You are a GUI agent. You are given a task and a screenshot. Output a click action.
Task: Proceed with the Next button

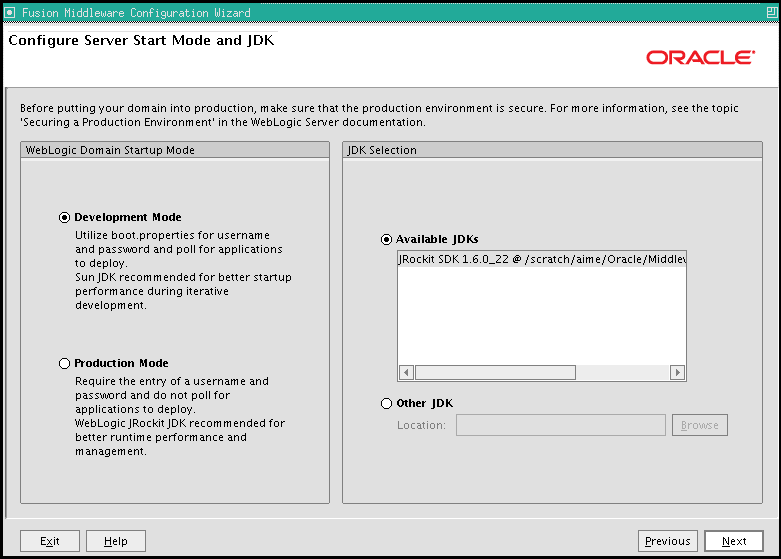734,541
